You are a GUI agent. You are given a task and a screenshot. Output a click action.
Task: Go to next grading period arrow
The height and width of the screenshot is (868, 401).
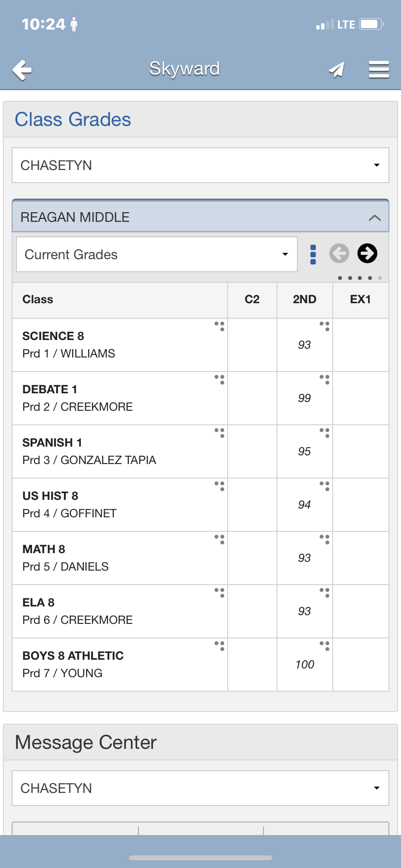point(367,253)
